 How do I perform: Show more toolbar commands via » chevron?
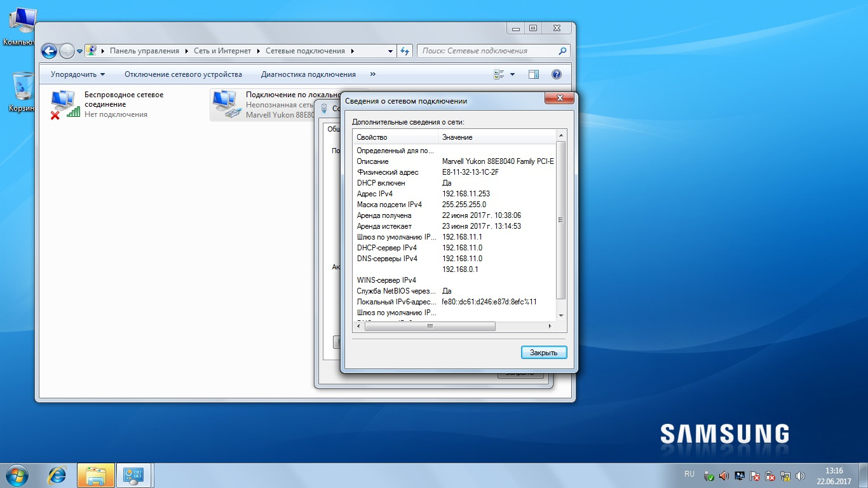pyautogui.click(x=372, y=74)
